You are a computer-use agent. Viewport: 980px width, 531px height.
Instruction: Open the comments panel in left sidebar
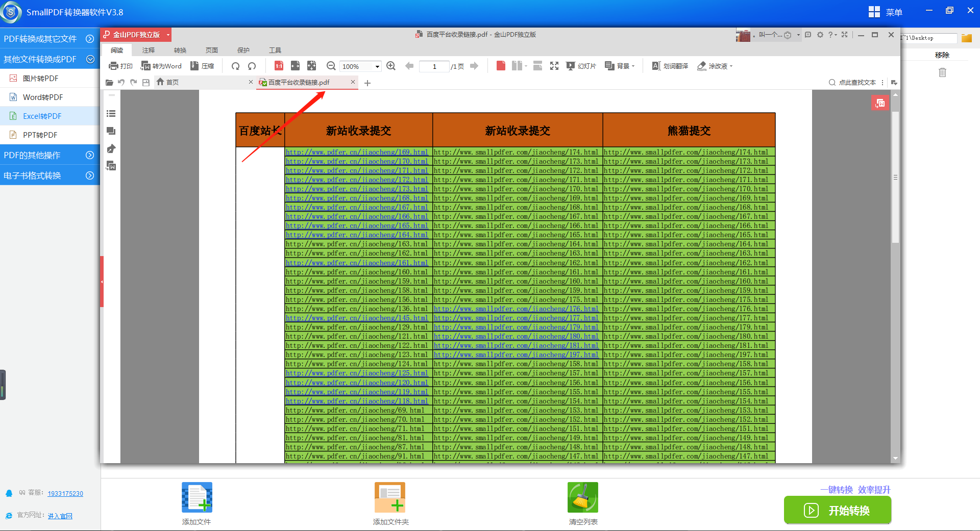(x=111, y=131)
